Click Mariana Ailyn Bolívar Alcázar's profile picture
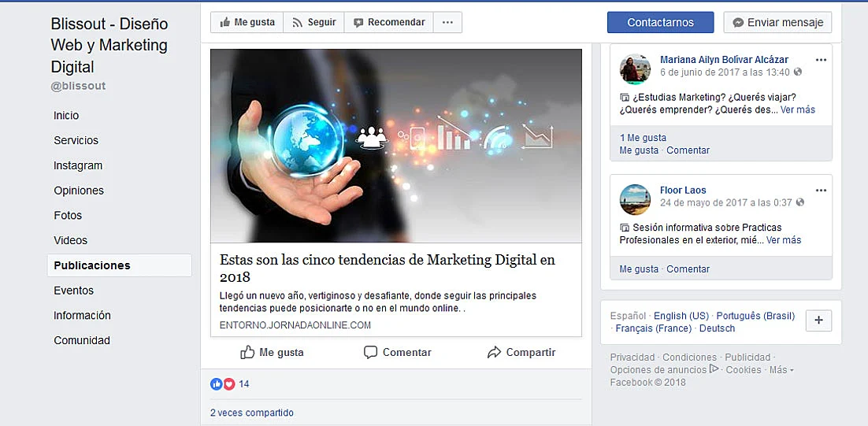The image size is (868, 426). pyautogui.click(x=635, y=69)
